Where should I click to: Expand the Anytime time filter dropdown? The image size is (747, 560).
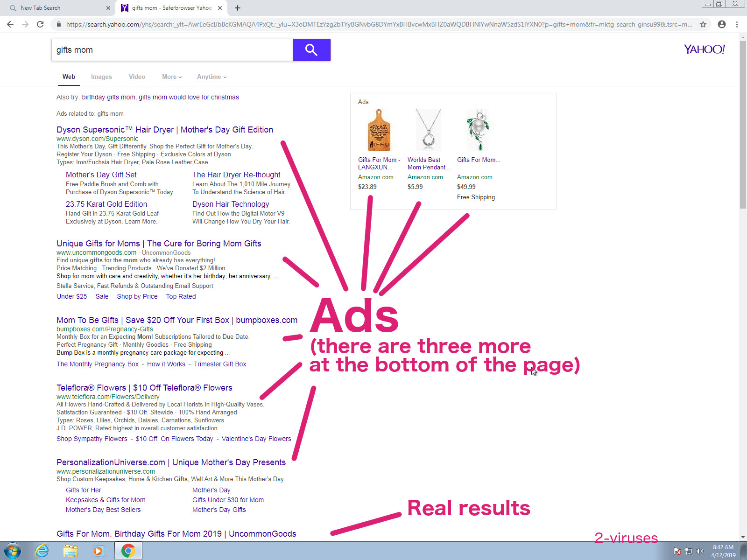point(211,77)
